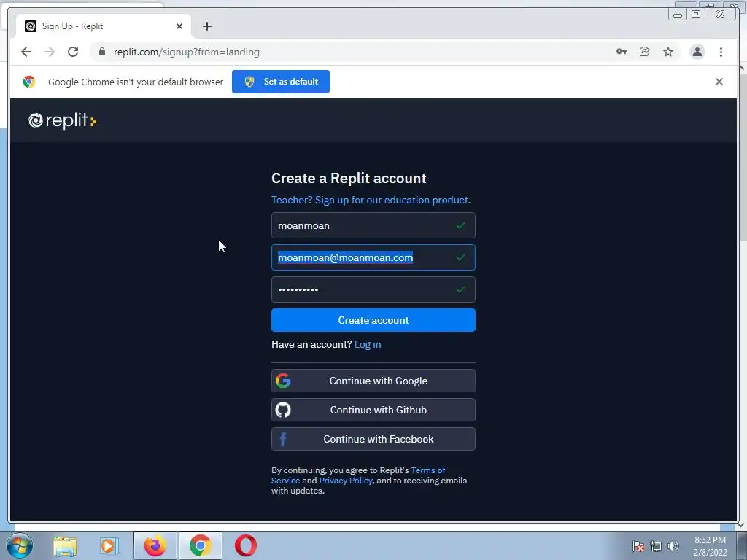This screenshot has width=747, height=560.
Task: Click the share page icon in the address bar
Action: coord(645,52)
